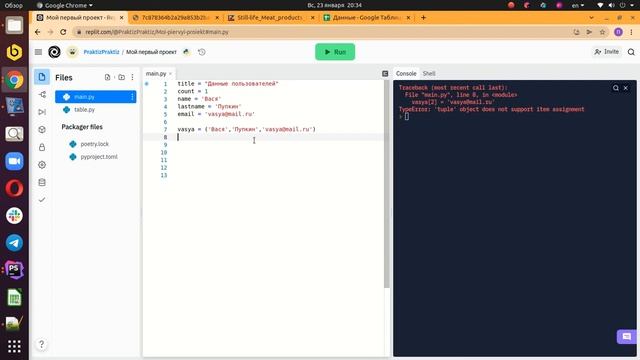Open poetry.lock file

94,144
